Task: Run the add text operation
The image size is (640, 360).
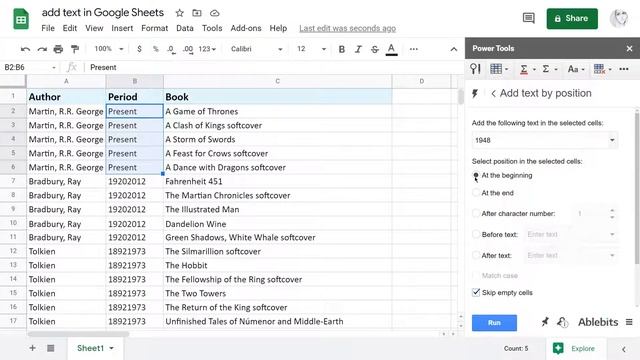Action: point(494,322)
